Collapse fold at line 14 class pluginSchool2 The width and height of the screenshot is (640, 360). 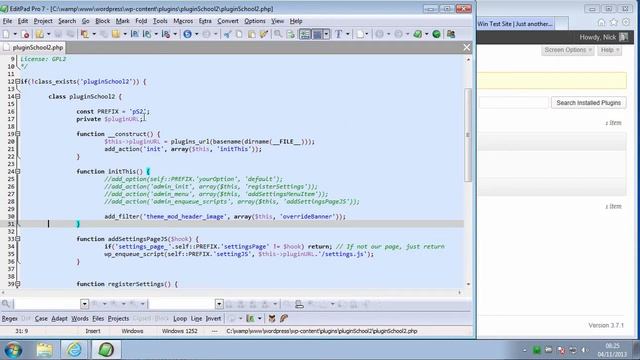[x=18, y=97]
